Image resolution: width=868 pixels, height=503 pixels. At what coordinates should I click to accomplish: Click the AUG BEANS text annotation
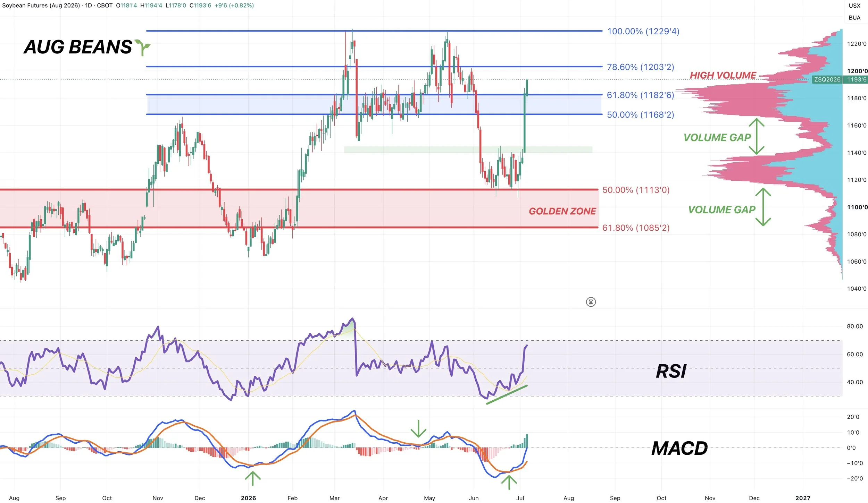point(78,47)
